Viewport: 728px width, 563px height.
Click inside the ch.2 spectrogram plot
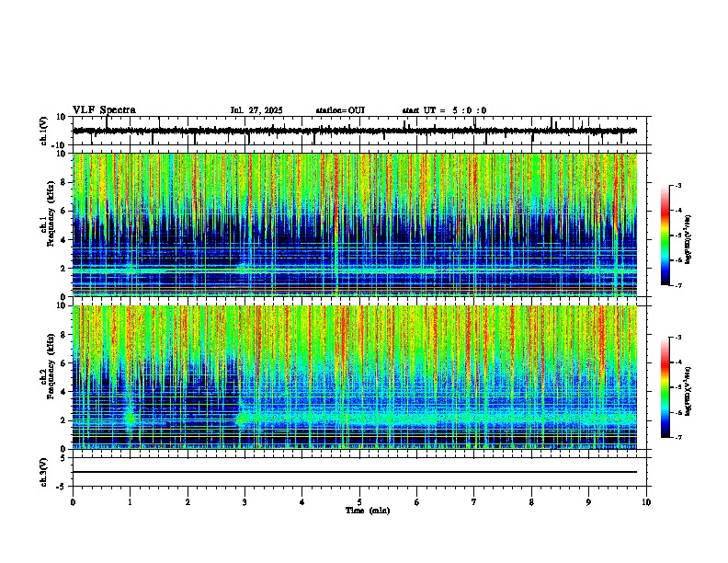(355, 377)
